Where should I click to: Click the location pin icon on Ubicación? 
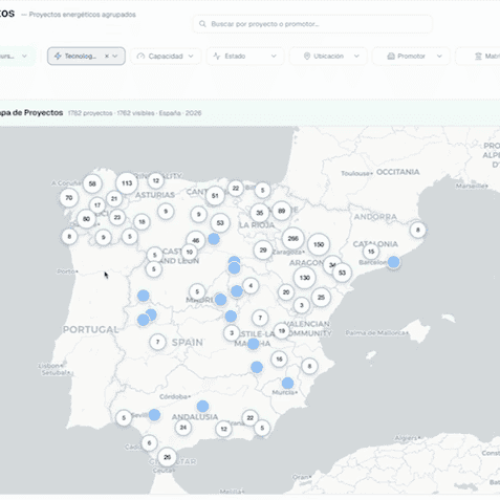click(307, 56)
